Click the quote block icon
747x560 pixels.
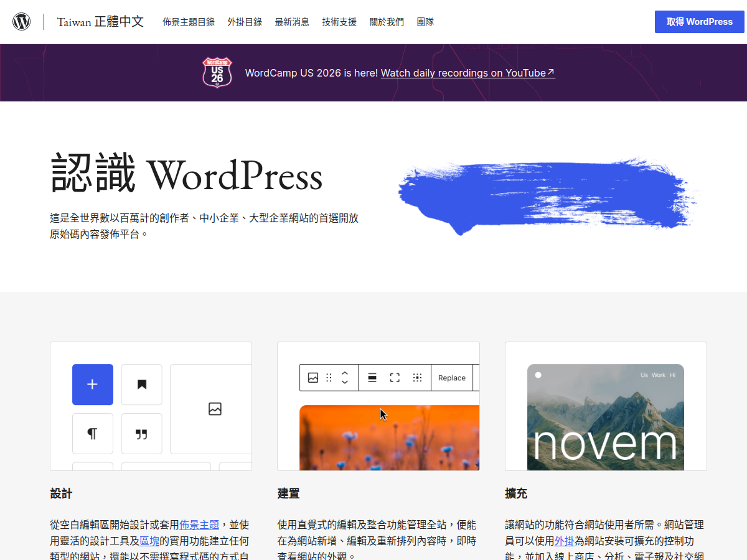coord(142,434)
